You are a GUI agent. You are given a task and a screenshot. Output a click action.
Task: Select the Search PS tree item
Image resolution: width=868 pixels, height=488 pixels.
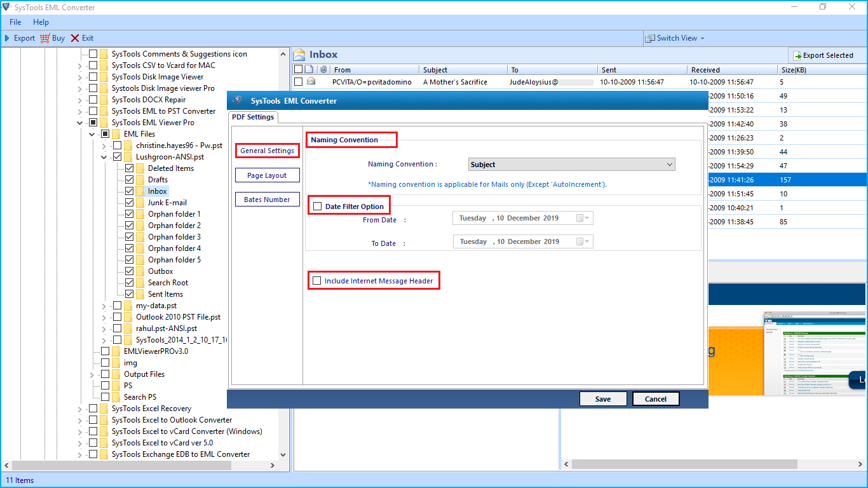140,397
